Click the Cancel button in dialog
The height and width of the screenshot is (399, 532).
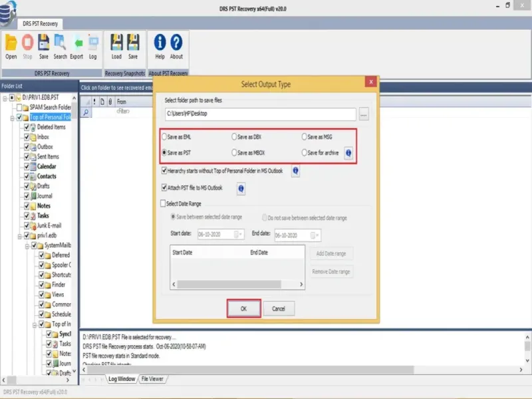pos(279,309)
